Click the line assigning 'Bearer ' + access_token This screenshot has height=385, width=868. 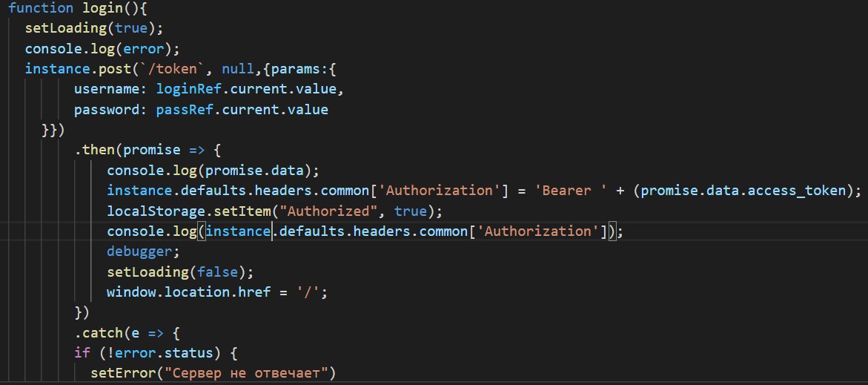click(484, 191)
